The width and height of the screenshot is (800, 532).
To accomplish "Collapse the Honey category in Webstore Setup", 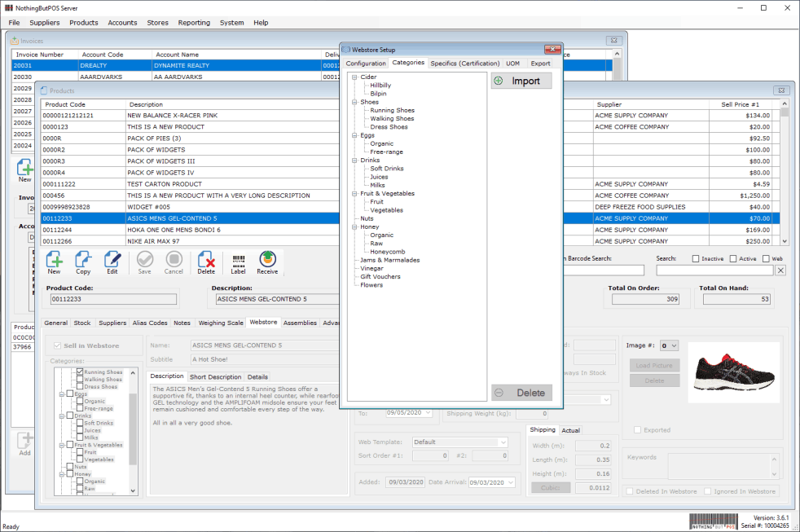I will (354, 227).
